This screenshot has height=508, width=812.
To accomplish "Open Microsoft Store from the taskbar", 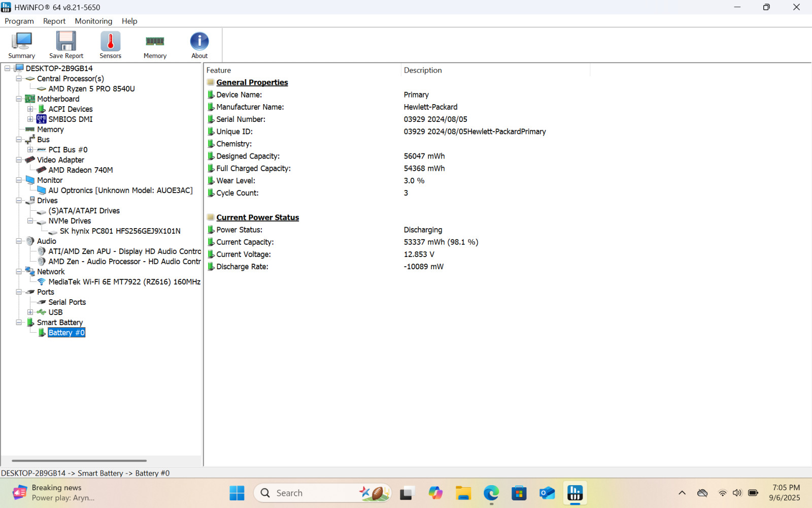I will tap(519, 493).
